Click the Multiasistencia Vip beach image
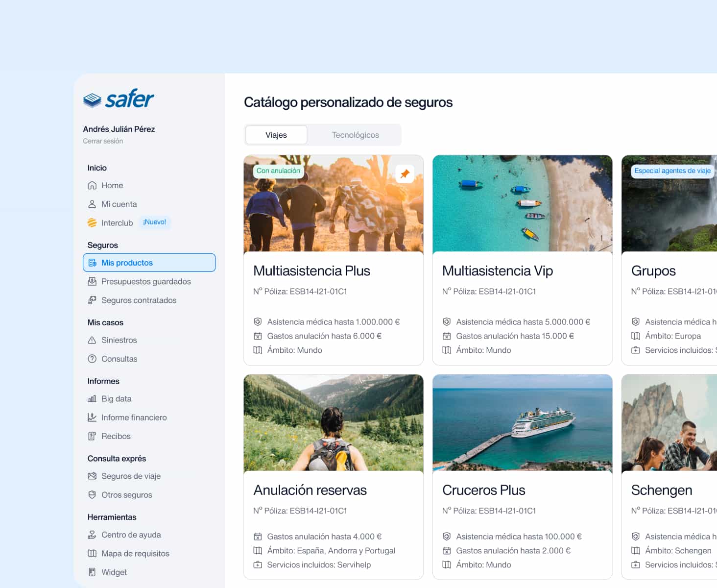717x588 pixels. pos(523,203)
